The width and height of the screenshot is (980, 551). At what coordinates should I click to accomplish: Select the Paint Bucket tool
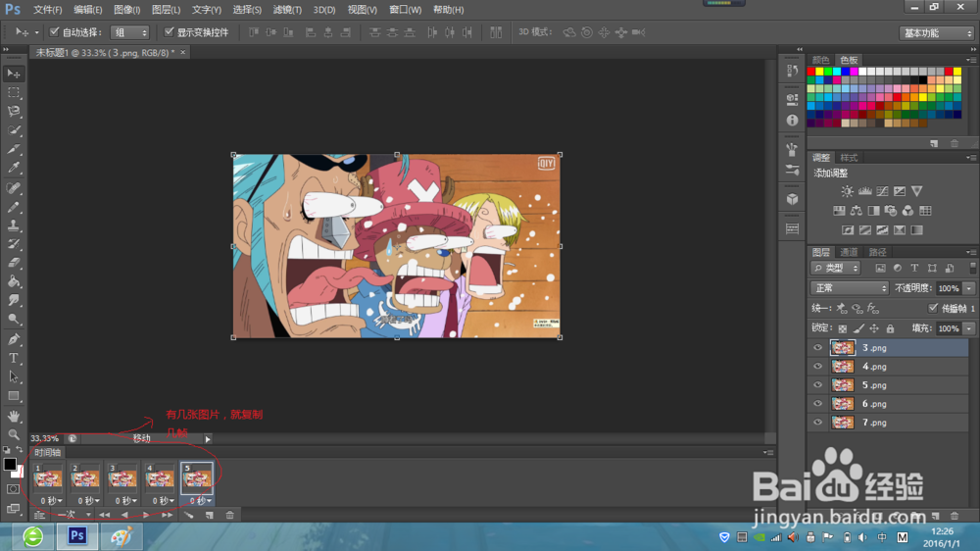pos(14,281)
